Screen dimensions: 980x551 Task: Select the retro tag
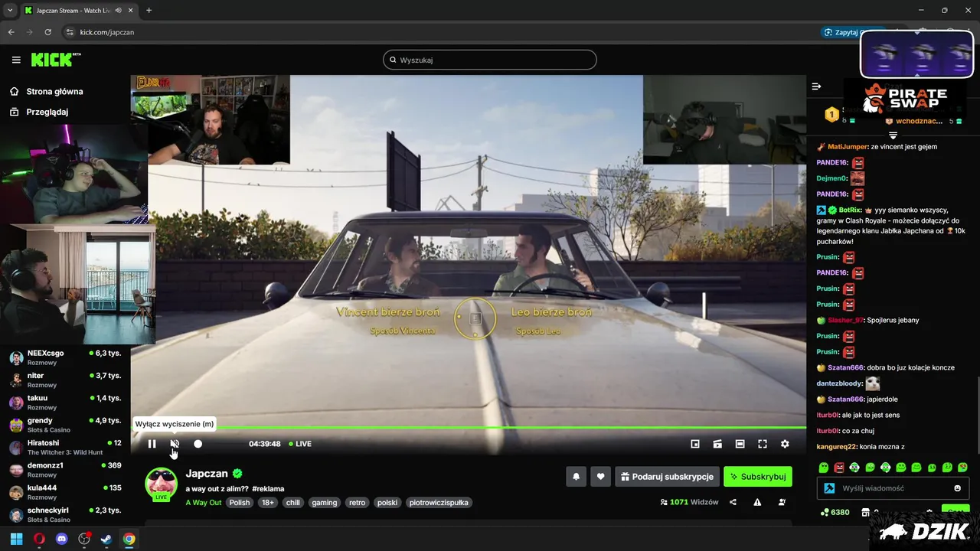tap(358, 503)
